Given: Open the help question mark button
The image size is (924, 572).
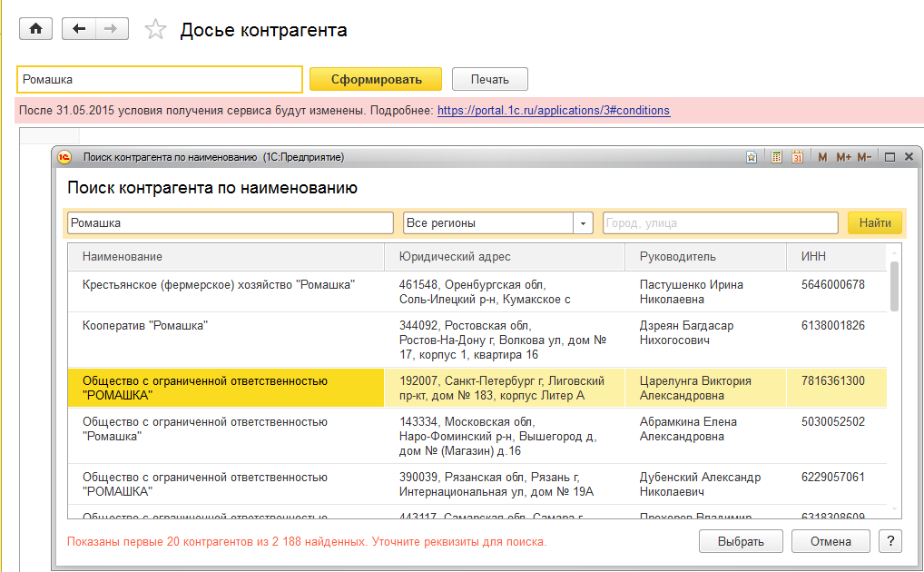Looking at the screenshot, I should point(890,541).
